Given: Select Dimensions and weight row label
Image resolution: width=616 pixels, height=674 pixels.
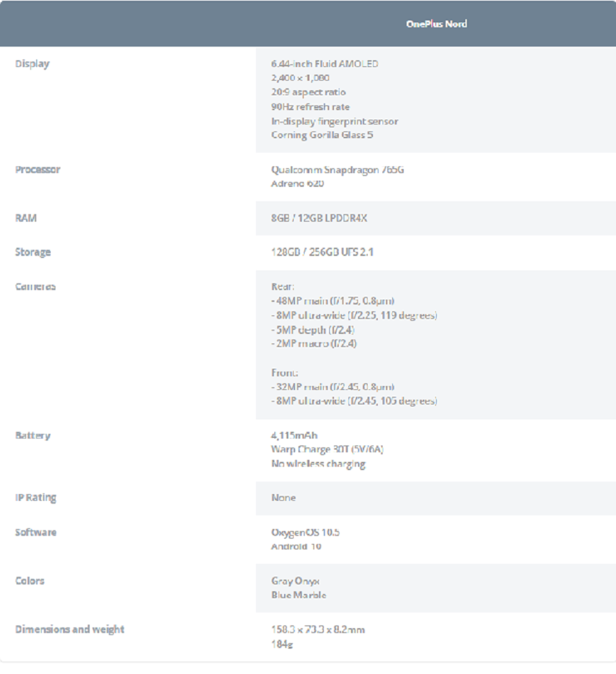Looking at the screenshot, I should pyautogui.click(x=70, y=630).
